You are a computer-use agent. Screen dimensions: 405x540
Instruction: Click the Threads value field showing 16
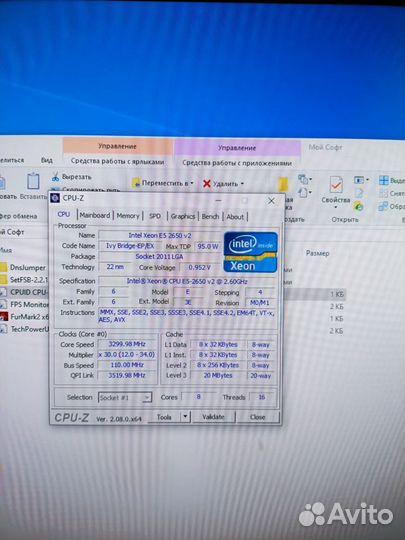262,397
